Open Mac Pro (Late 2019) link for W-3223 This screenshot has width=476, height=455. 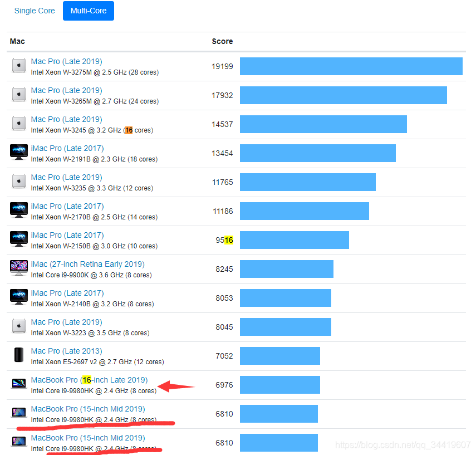pos(66,322)
